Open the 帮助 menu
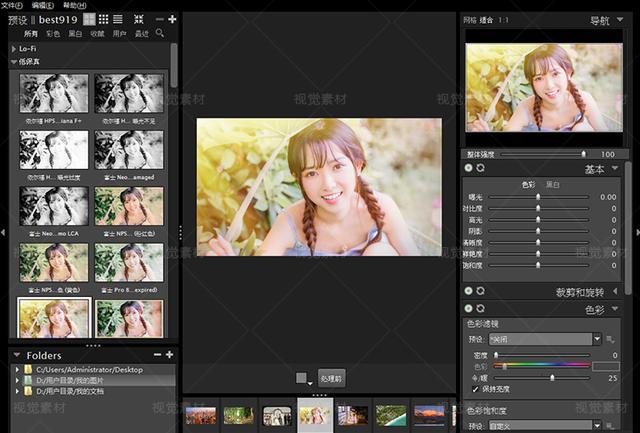 (75, 5)
